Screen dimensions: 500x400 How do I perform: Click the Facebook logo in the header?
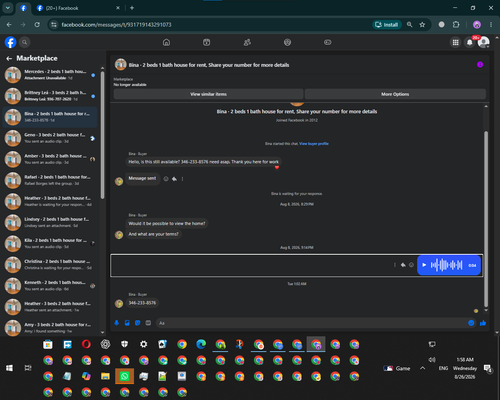click(x=11, y=42)
